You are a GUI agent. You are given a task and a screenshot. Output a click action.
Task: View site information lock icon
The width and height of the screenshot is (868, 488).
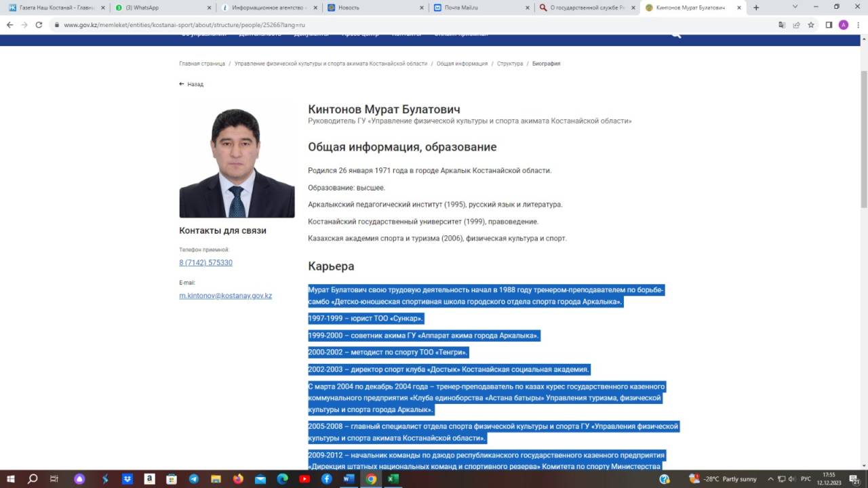click(x=56, y=25)
